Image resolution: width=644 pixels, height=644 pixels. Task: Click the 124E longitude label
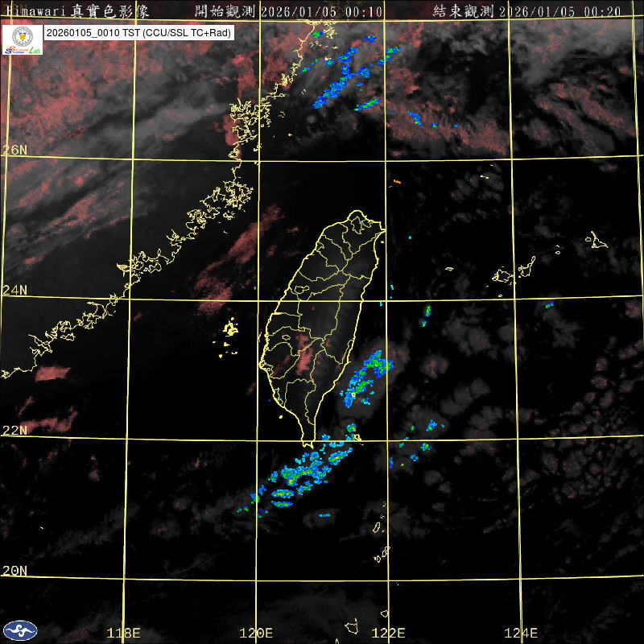(x=522, y=633)
